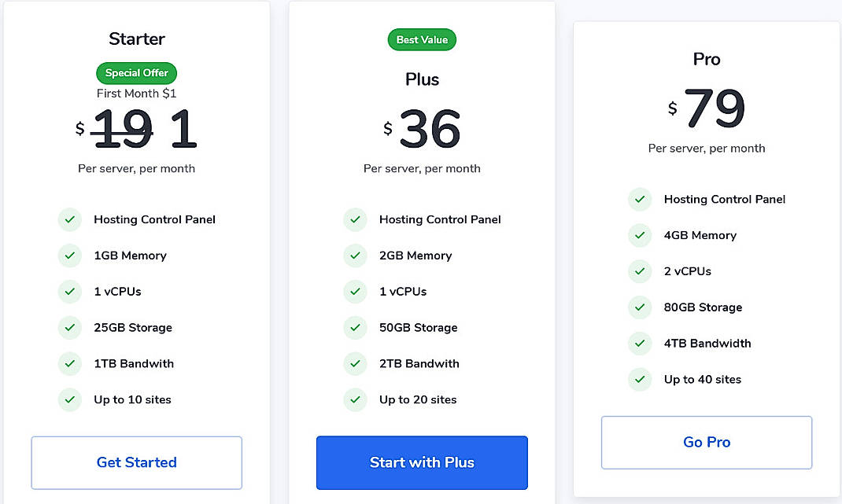Click the checkmark beside 4GB Memory in Pro
Screen dimensions: 842x504
click(640, 235)
